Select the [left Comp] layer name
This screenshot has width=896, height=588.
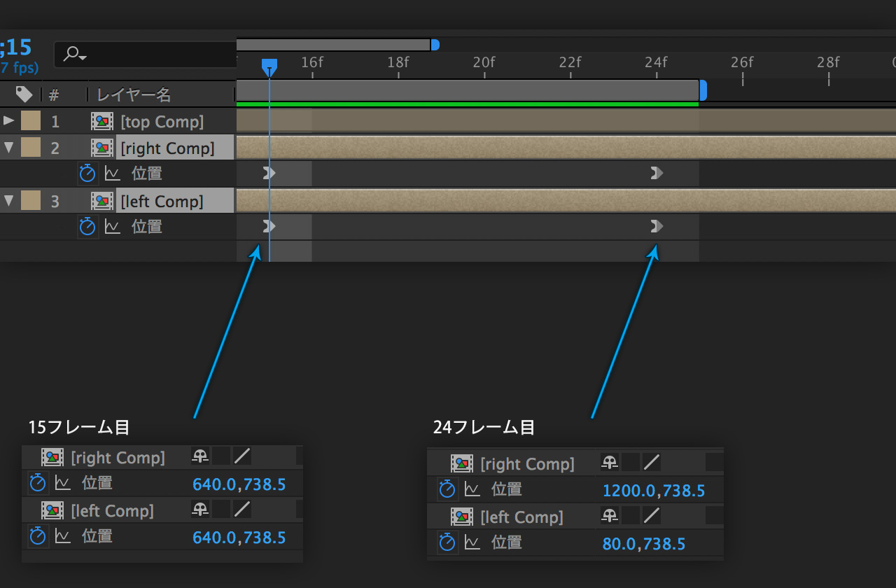(162, 202)
